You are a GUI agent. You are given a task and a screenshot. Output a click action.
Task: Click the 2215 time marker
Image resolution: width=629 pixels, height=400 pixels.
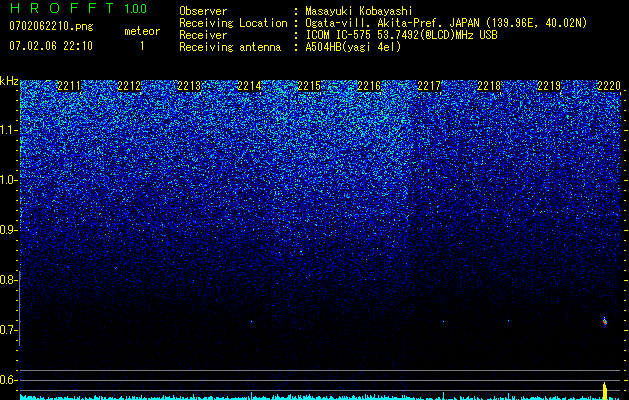coord(309,86)
